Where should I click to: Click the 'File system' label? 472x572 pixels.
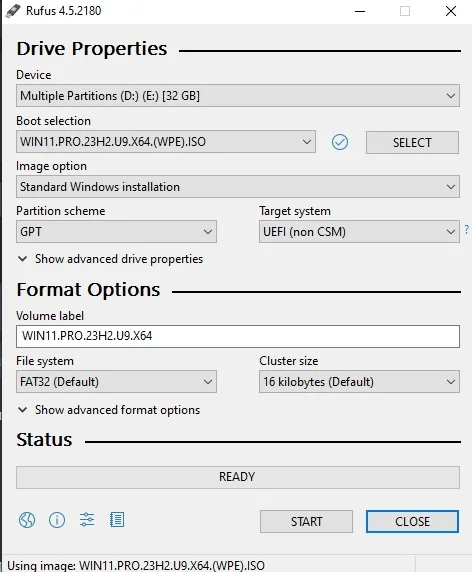tap(45, 361)
